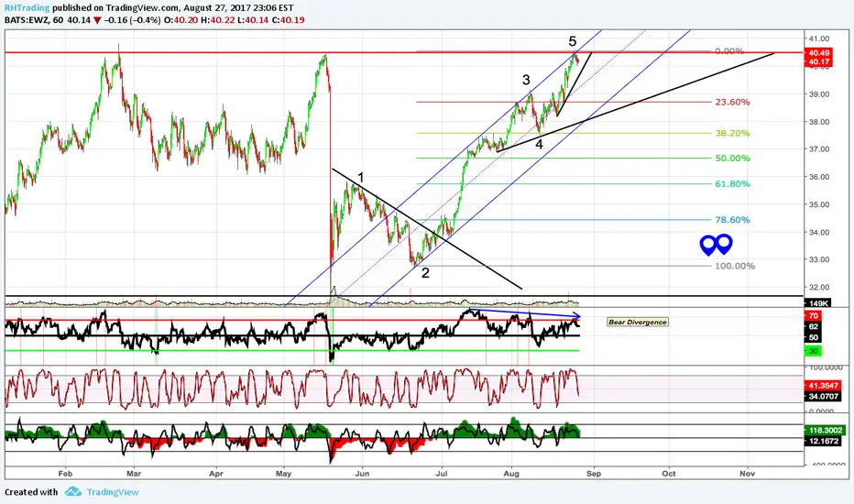This screenshot has height=504, width=854.
Task: Click the 149K volume tag
Action: (818, 303)
